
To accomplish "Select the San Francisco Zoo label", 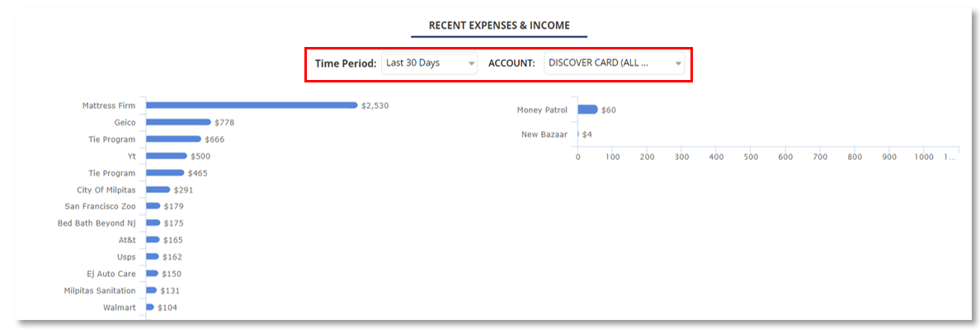I will [100, 206].
